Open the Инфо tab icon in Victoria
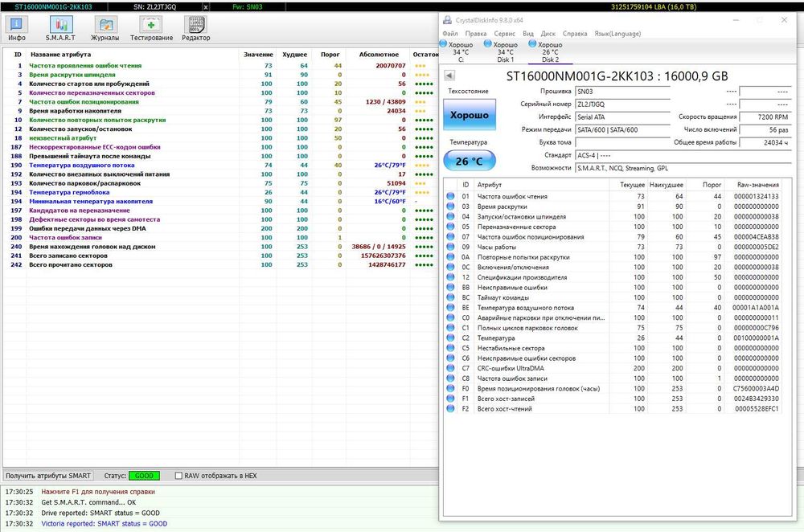The height and width of the screenshot is (532, 804). [16, 28]
